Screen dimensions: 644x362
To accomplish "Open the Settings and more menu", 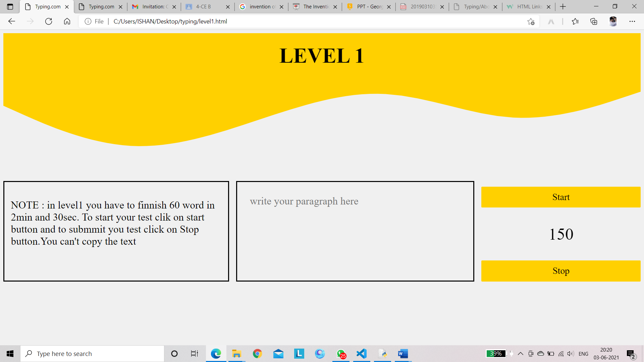I will (x=633, y=21).
